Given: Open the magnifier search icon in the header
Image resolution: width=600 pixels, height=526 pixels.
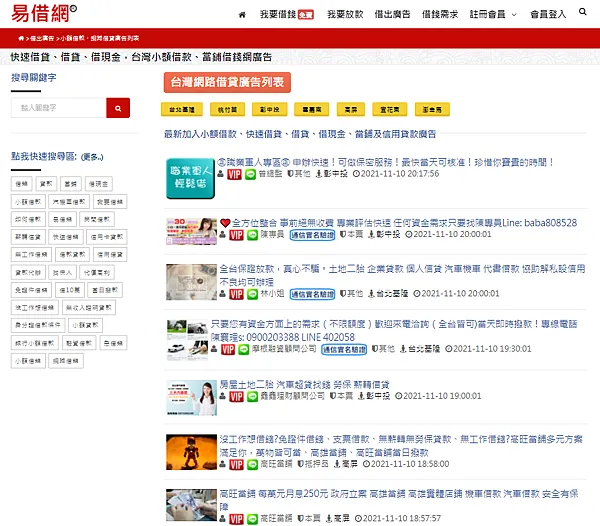Looking at the screenshot, I should tap(582, 12).
